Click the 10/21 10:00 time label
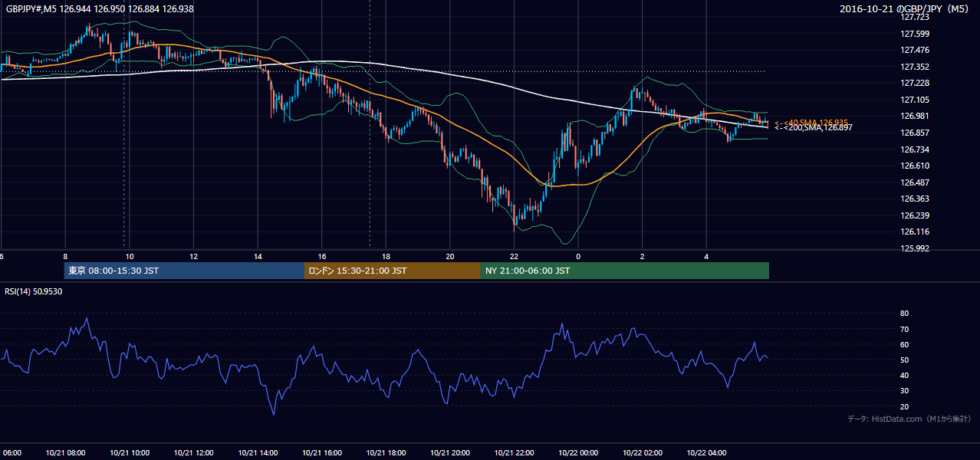The width and height of the screenshot is (980, 460). tap(130, 452)
